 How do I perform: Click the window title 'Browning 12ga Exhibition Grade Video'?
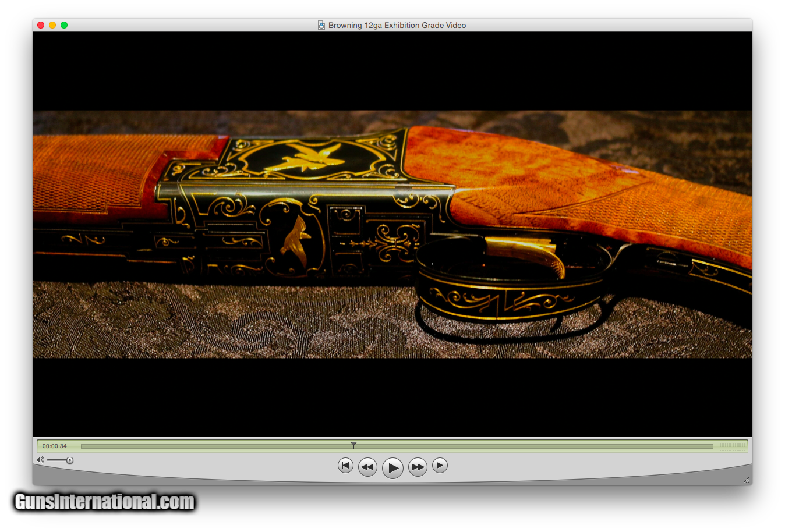(397, 25)
